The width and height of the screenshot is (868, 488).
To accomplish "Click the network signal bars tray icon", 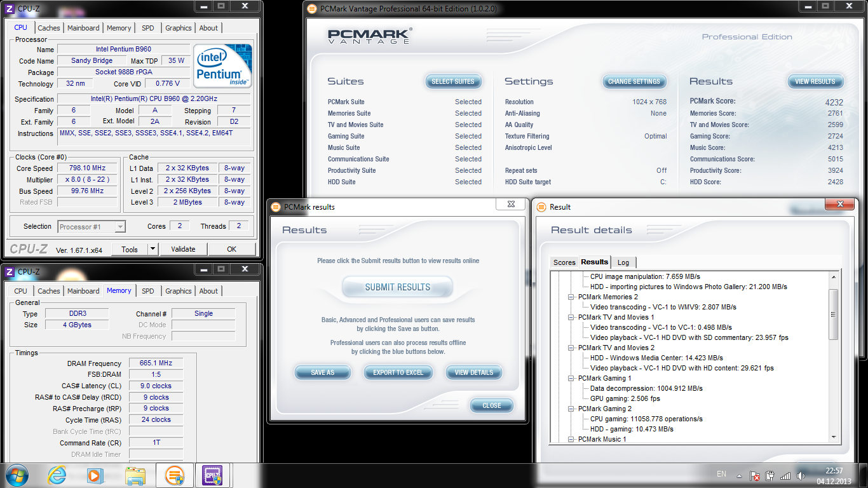I will click(x=785, y=475).
